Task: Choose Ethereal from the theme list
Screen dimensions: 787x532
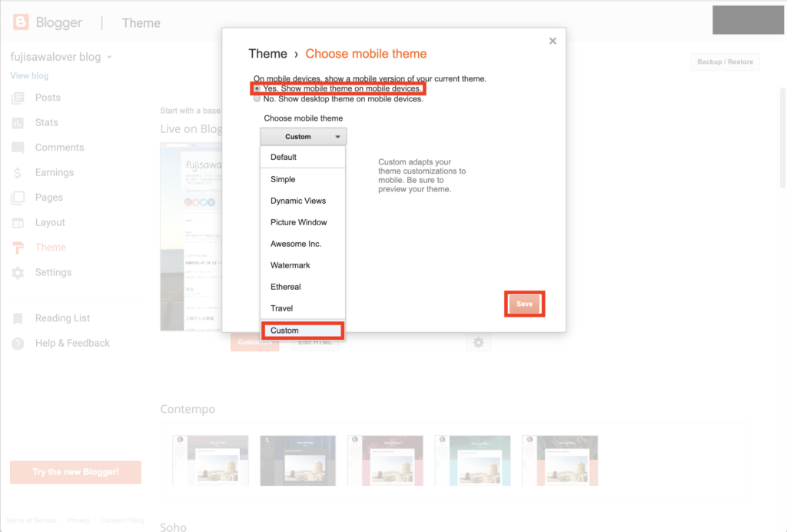Action: pyautogui.click(x=303, y=287)
